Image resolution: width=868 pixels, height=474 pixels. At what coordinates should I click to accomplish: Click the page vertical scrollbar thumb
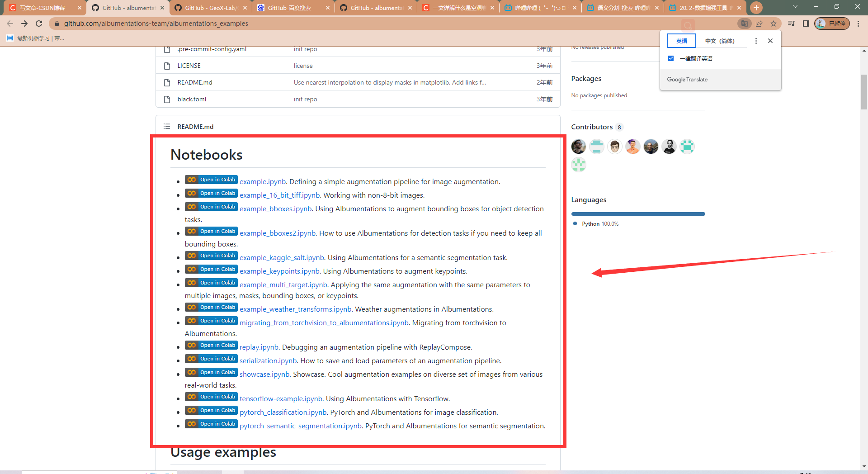(864, 92)
